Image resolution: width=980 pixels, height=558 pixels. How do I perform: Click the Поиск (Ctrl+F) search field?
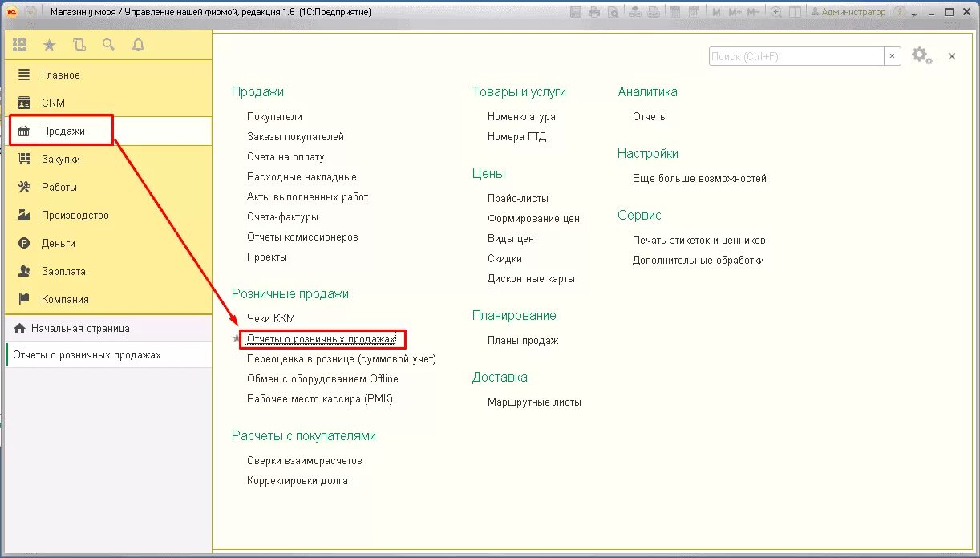(x=796, y=56)
